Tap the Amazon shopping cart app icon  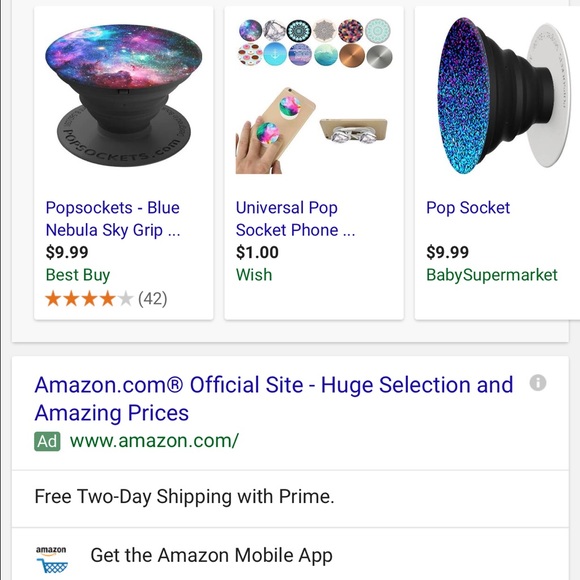click(52, 559)
